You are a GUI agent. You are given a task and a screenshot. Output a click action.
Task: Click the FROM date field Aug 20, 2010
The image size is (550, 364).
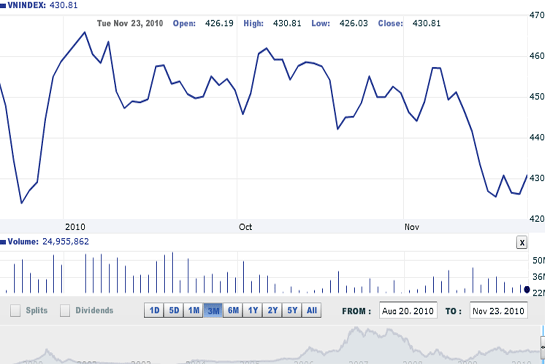(408, 311)
